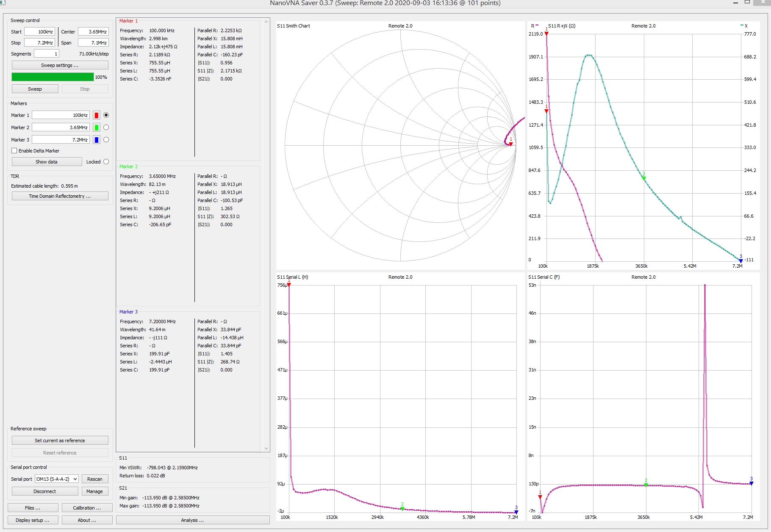Click green marker 2 on Serial L chart
Image resolution: width=771 pixels, height=532 pixels.
tap(402, 508)
